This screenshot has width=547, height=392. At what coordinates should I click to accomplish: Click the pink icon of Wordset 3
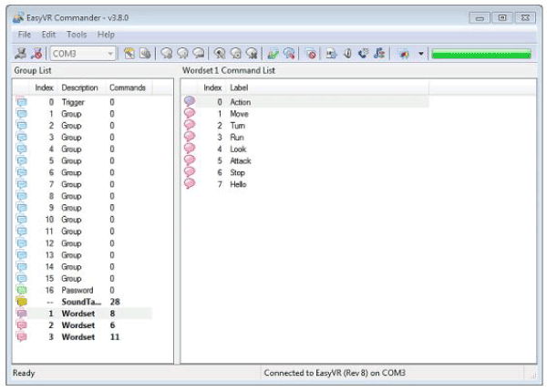(x=22, y=337)
